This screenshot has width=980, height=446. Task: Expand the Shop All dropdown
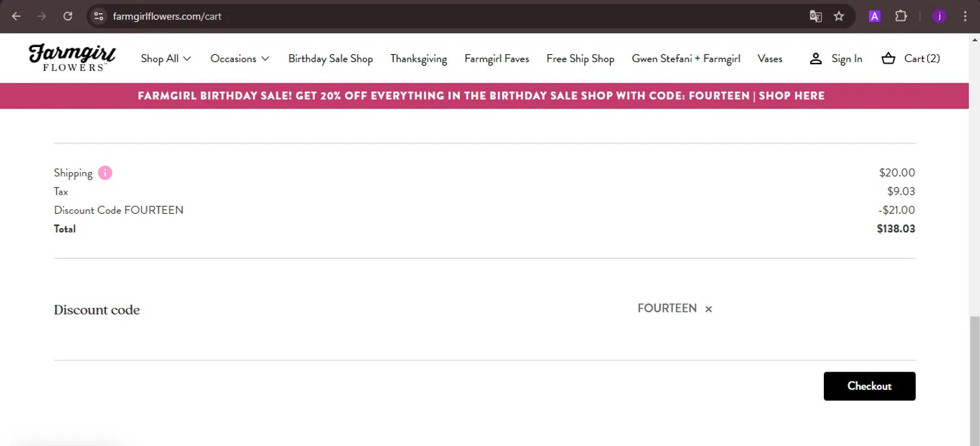[166, 58]
